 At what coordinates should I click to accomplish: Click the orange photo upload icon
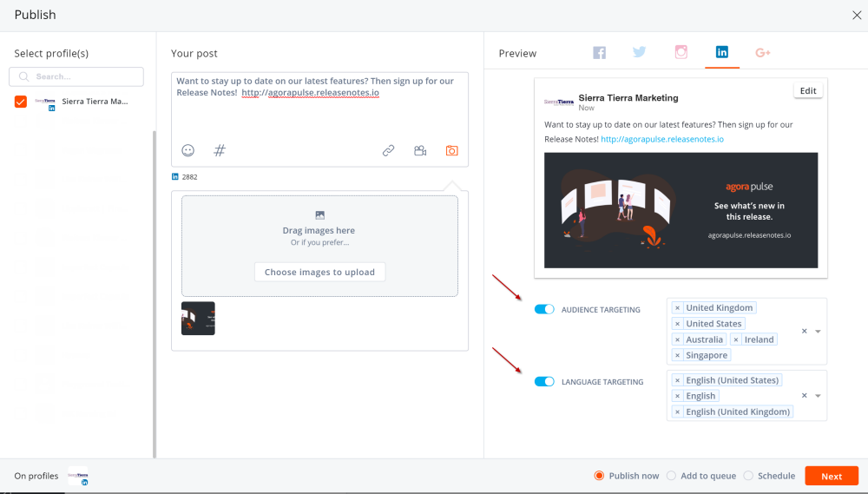451,150
